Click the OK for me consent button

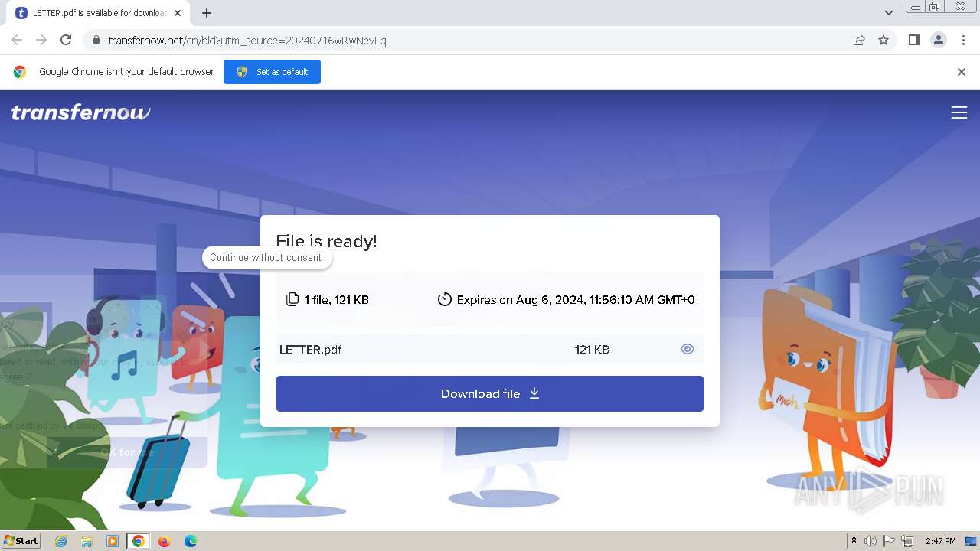click(x=127, y=452)
